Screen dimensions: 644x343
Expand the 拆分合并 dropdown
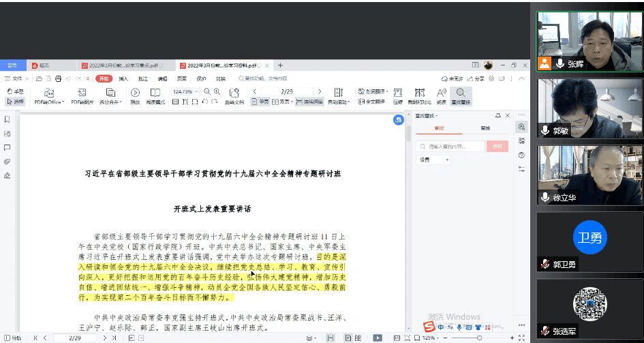click(110, 97)
